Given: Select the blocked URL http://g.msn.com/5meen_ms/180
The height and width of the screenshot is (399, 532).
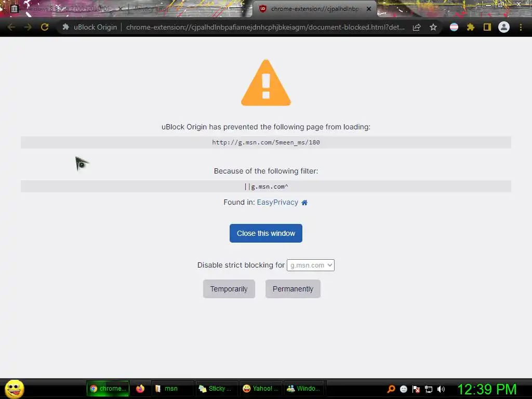Looking at the screenshot, I should (x=265, y=142).
